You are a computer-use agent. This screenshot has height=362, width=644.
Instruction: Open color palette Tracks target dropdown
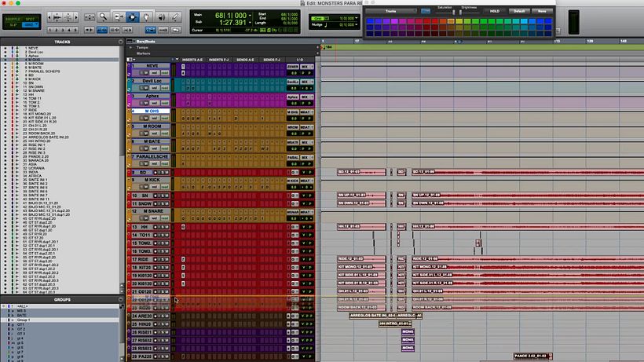[x=390, y=11]
